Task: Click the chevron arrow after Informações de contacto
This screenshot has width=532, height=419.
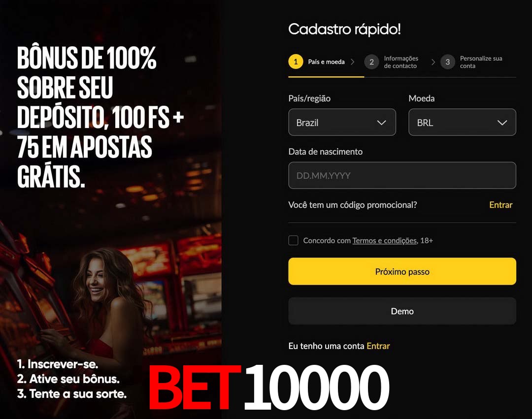Action: click(x=433, y=62)
